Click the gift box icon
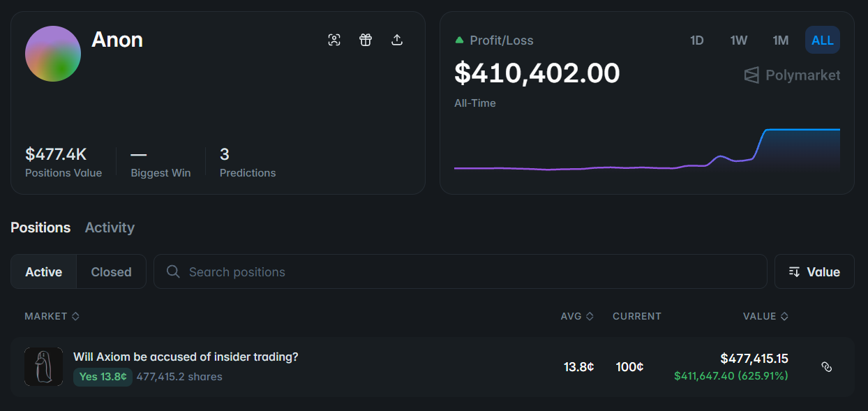 click(x=366, y=40)
